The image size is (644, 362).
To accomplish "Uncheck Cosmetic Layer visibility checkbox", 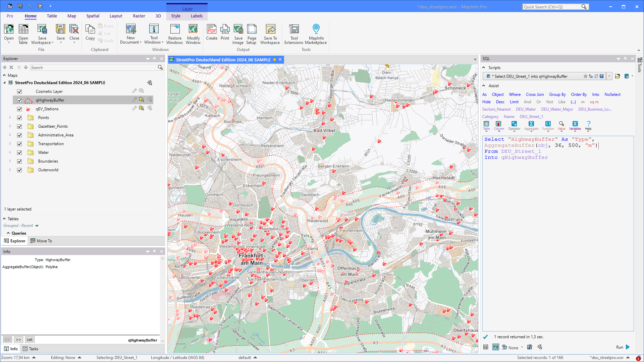I will (x=19, y=92).
